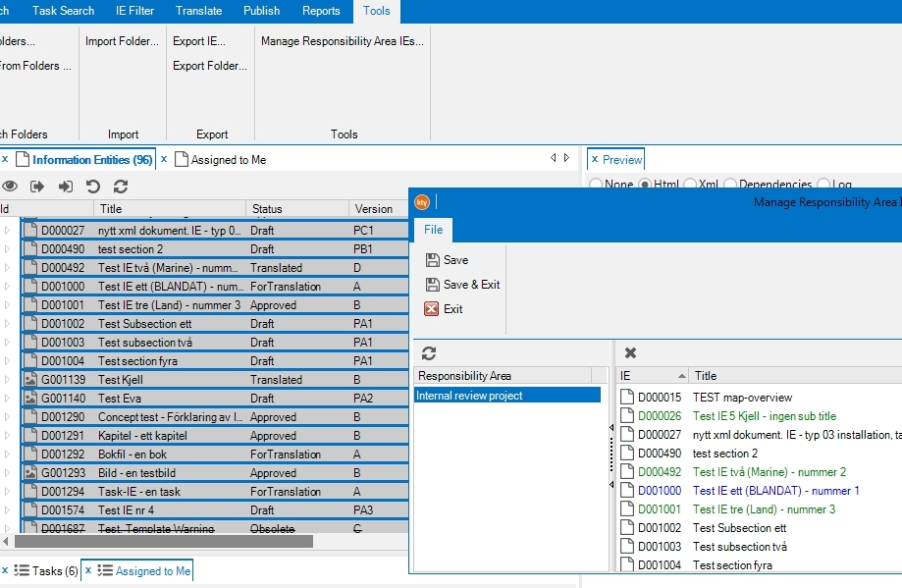Click the Save floppy disk icon
This screenshot has height=588, width=902.
point(432,260)
